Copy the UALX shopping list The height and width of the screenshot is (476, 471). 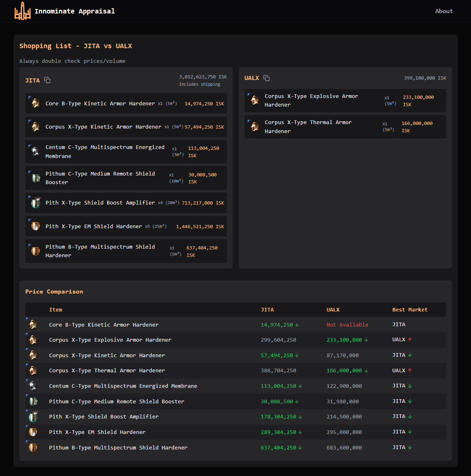[267, 78]
